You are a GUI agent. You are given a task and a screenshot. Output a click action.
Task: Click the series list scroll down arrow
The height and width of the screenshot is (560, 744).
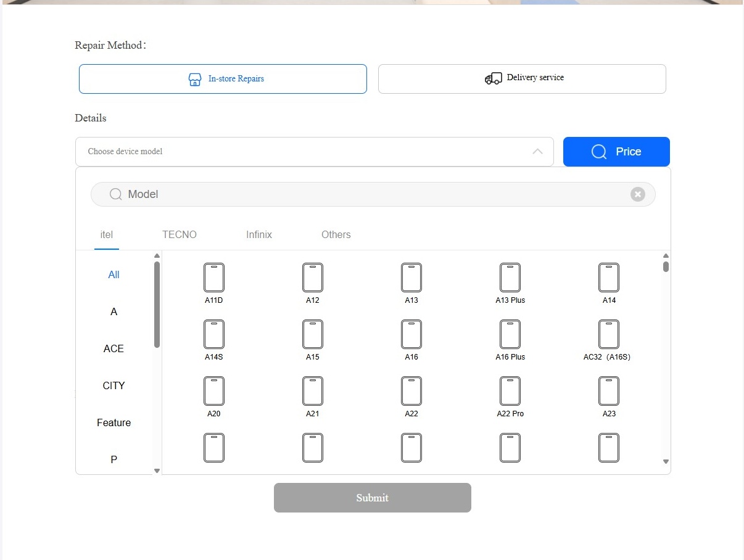(x=157, y=471)
